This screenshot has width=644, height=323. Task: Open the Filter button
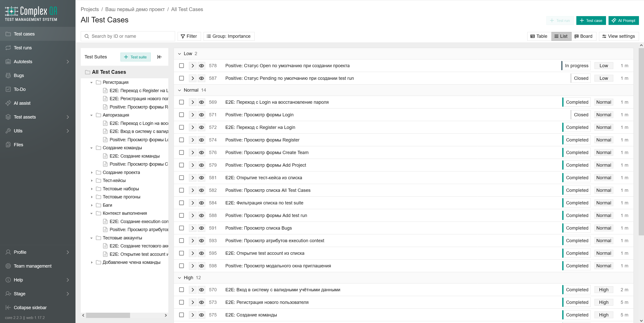(x=189, y=36)
